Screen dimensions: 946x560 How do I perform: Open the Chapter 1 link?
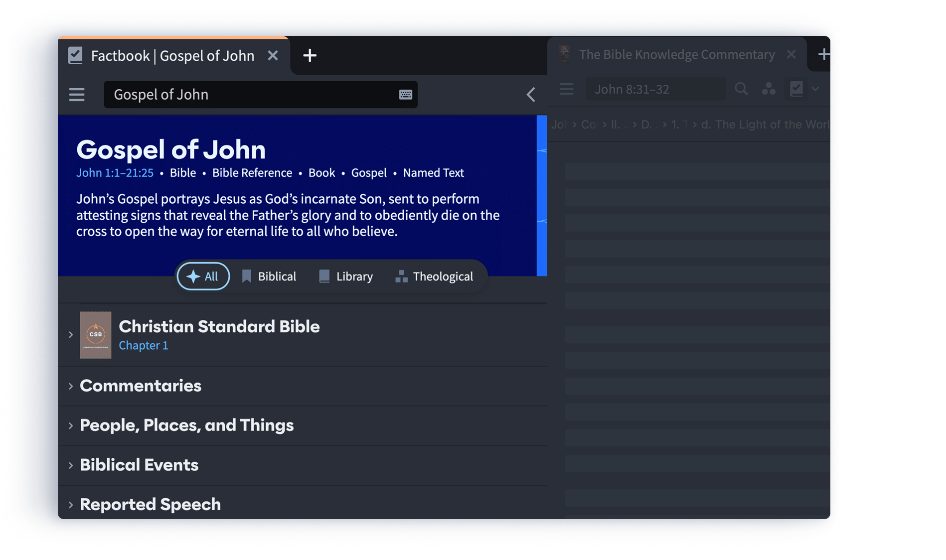pos(144,345)
